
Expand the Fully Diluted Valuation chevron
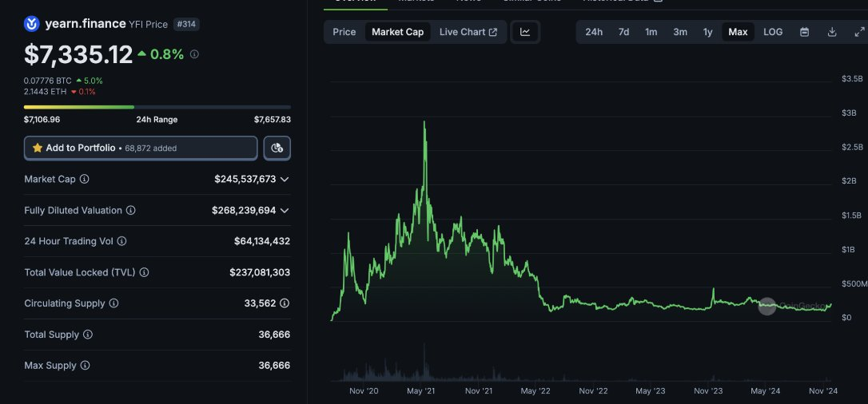click(x=285, y=211)
